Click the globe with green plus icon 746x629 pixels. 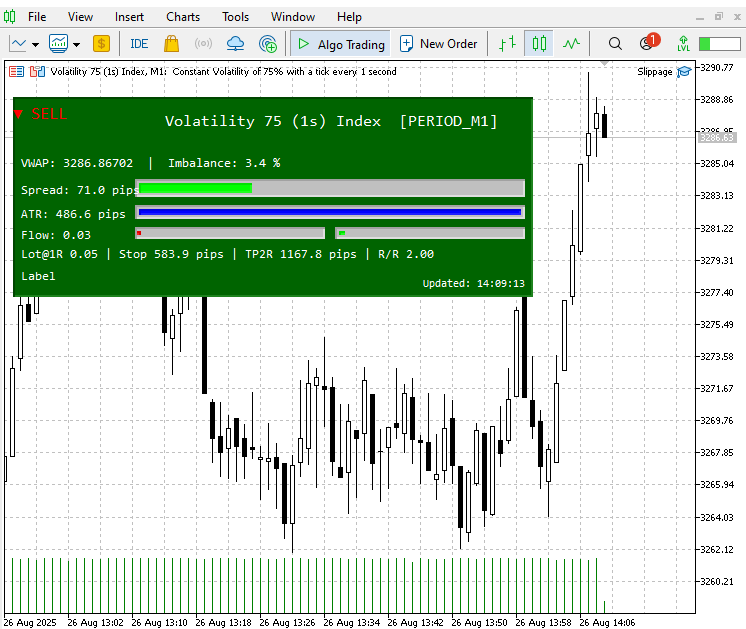coord(268,44)
